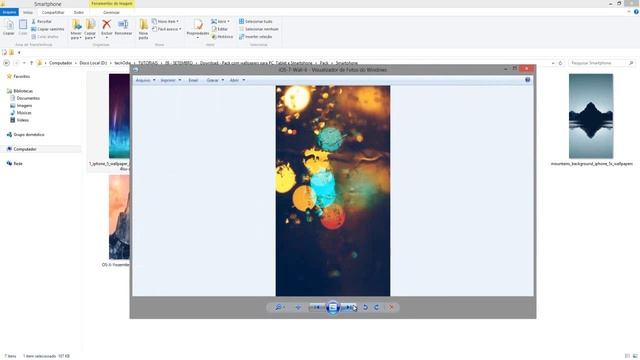Open Documentos library in sidebar
This screenshot has height=360, width=640.
pos(25,98)
